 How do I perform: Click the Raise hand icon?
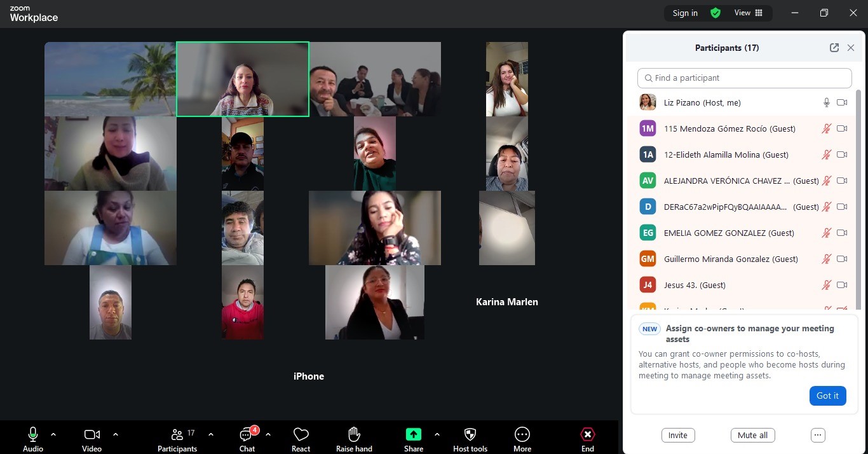(x=354, y=435)
